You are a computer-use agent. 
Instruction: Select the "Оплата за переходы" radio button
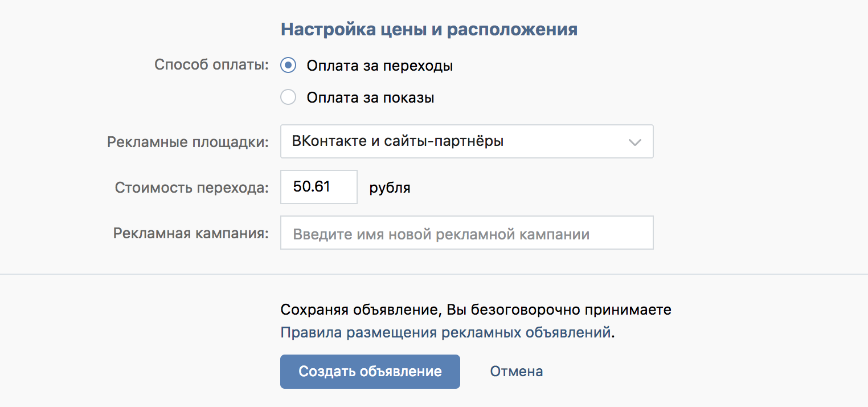pos(288,66)
